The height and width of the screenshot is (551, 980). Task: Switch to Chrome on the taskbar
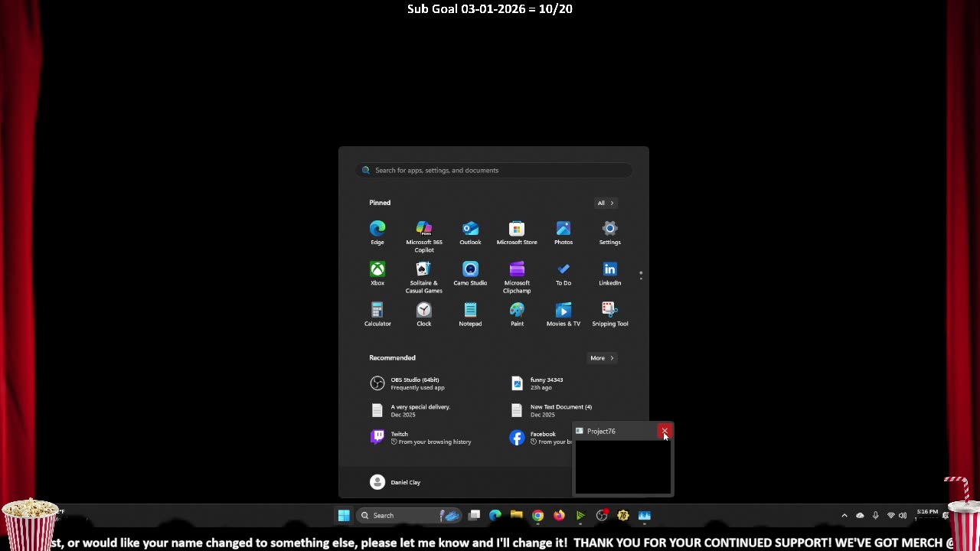(538, 515)
